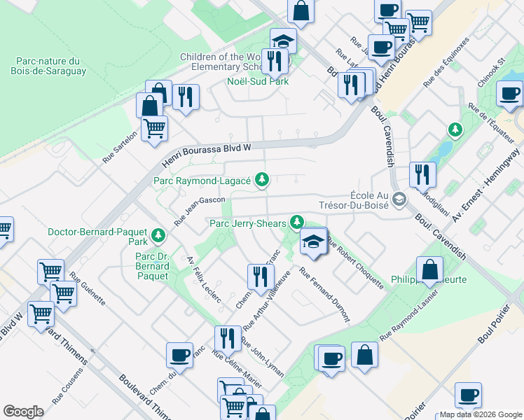Click the school pin near Rue Robert Choquette
This screenshot has height=420, width=524.
point(313,241)
